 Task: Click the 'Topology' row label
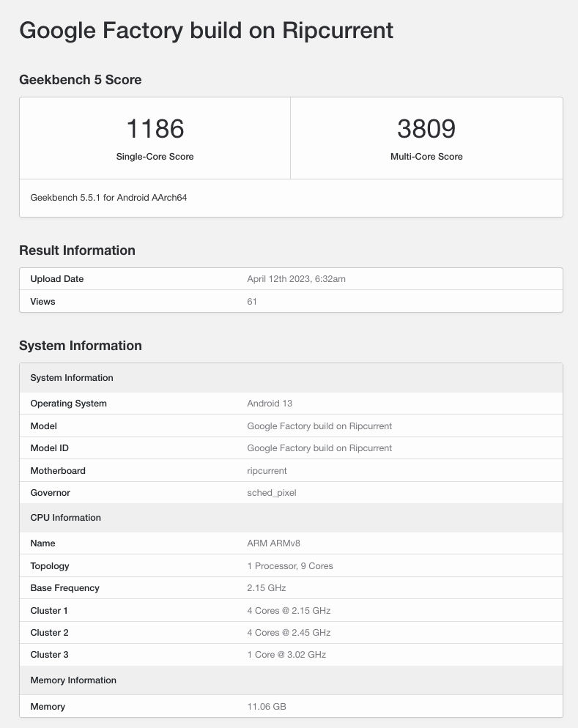[50, 566]
